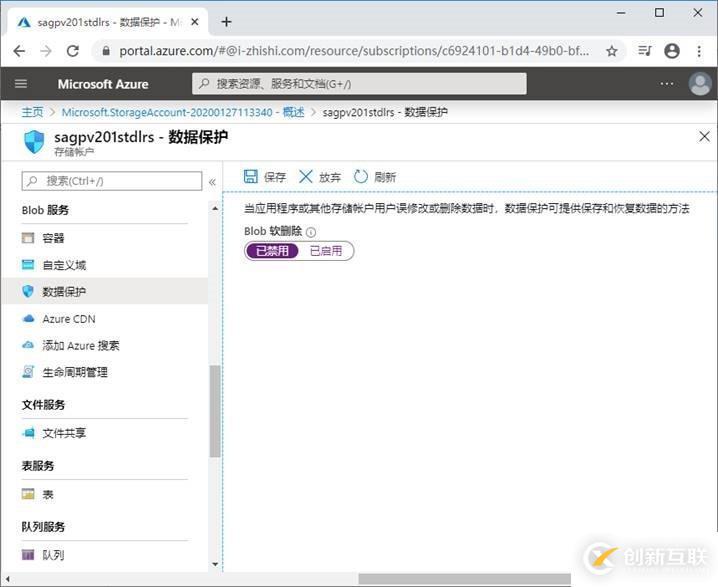The width and height of the screenshot is (718, 587).
Task: Click Microsoft.StorageAccount breadcrumb link
Action: [183, 112]
